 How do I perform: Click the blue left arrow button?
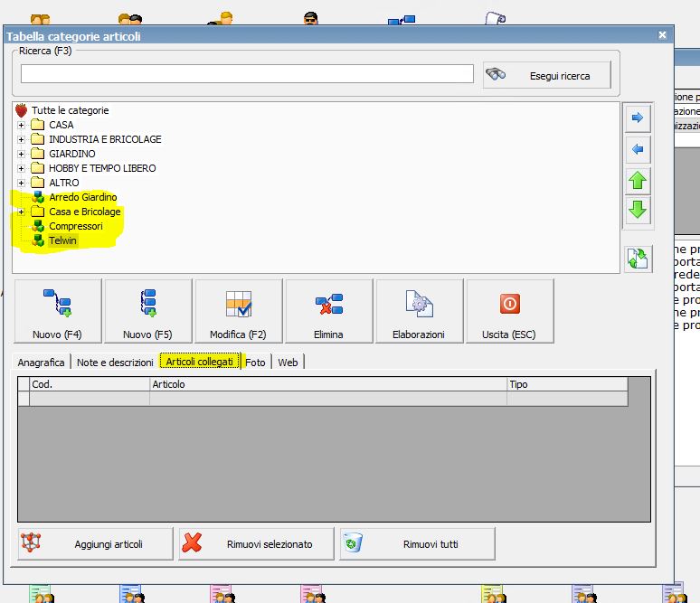click(638, 149)
